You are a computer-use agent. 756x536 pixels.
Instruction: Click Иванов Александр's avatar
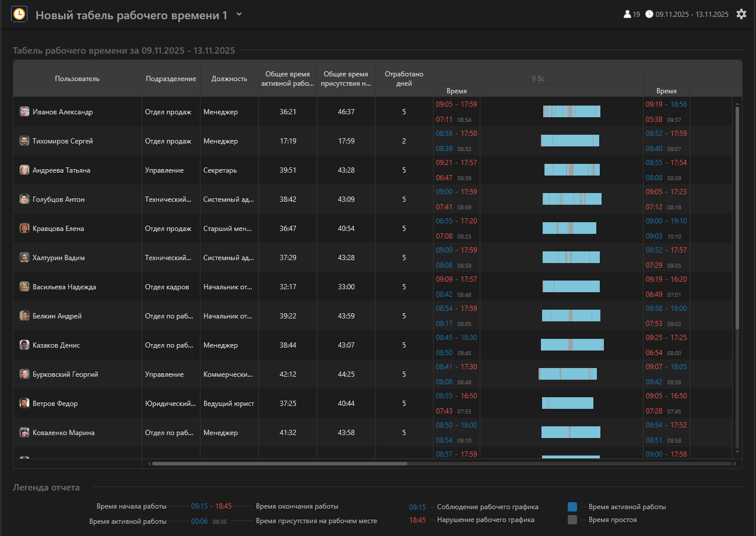[x=24, y=112]
